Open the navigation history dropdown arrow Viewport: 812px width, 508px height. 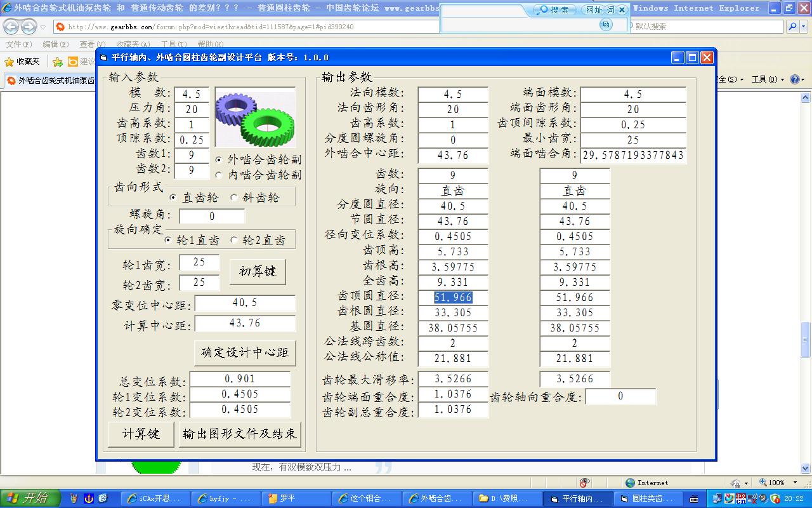[x=43, y=27]
